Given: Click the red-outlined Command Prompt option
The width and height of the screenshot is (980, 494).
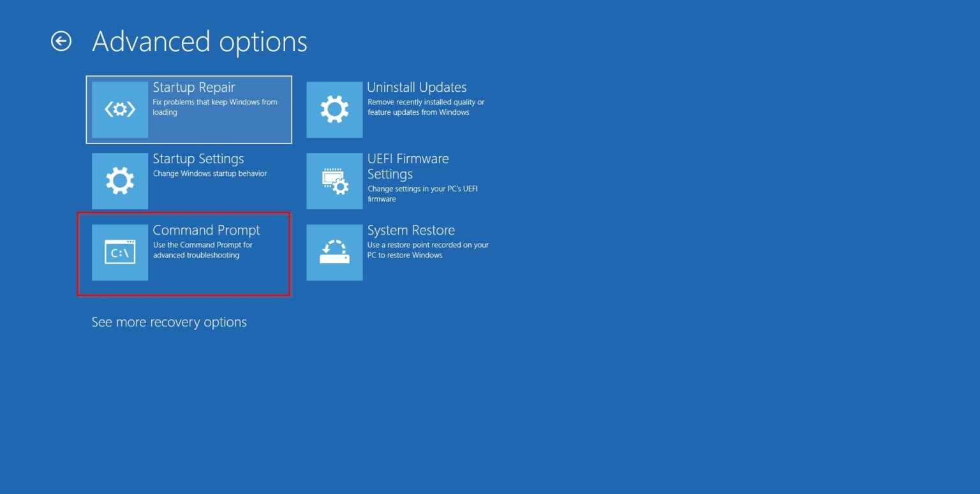Looking at the screenshot, I should pyautogui.click(x=184, y=252).
